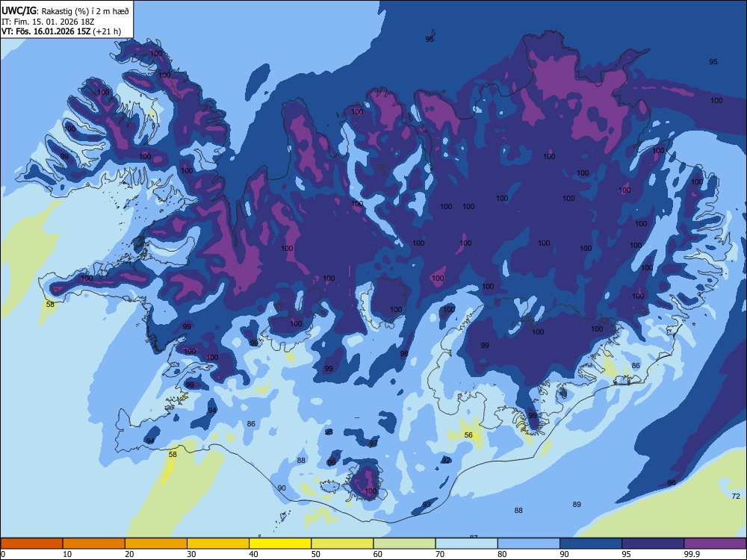This screenshot has height=560, width=747.
Task: Click the legend tick label "20"
Action: point(129,554)
